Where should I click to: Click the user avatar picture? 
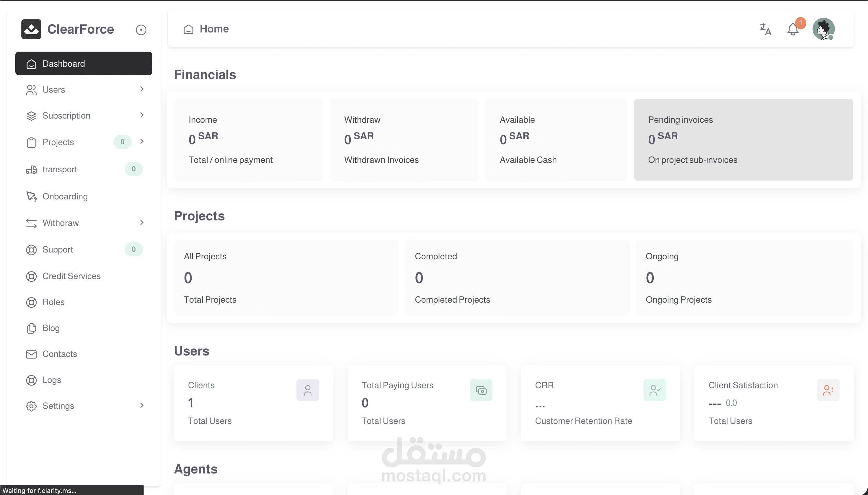tap(823, 29)
